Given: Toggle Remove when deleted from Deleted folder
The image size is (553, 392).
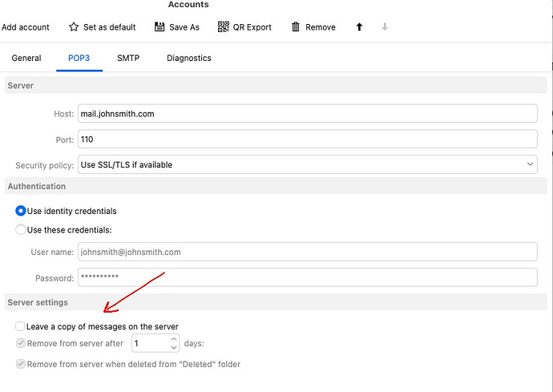Looking at the screenshot, I should 20,365.
